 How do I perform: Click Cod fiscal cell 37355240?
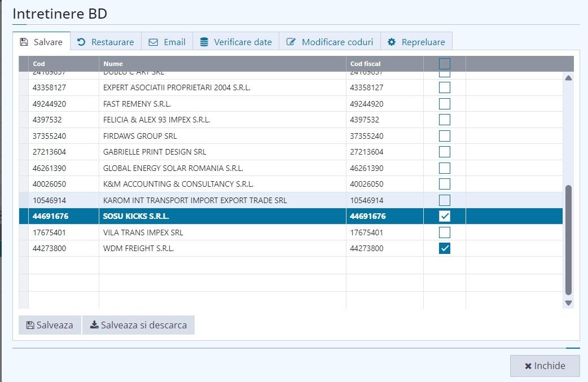[385, 136]
